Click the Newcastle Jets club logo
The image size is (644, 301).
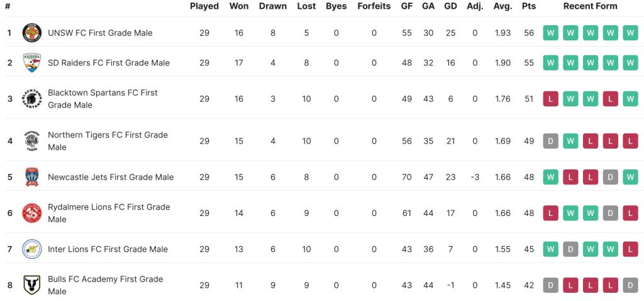pyautogui.click(x=31, y=177)
